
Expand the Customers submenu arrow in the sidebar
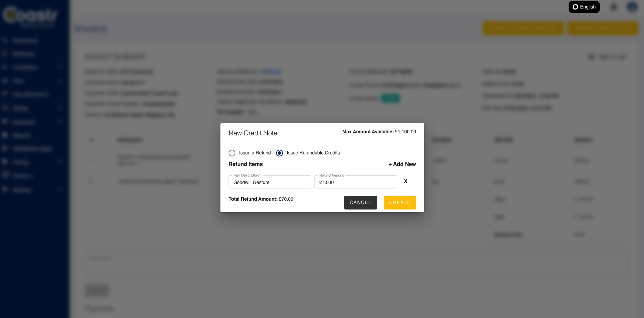60,67
